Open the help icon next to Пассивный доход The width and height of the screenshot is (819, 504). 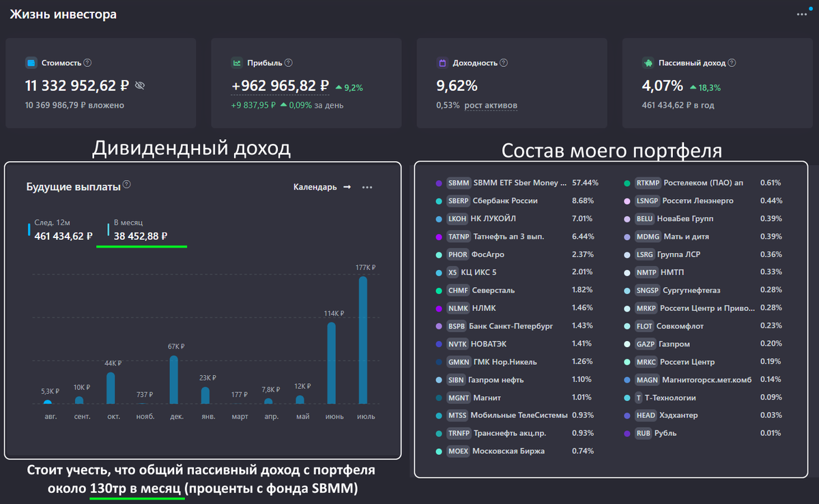tap(732, 63)
